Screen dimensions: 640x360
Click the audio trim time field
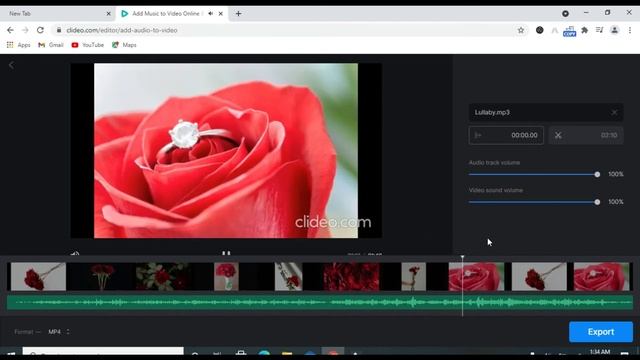click(x=586, y=135)
